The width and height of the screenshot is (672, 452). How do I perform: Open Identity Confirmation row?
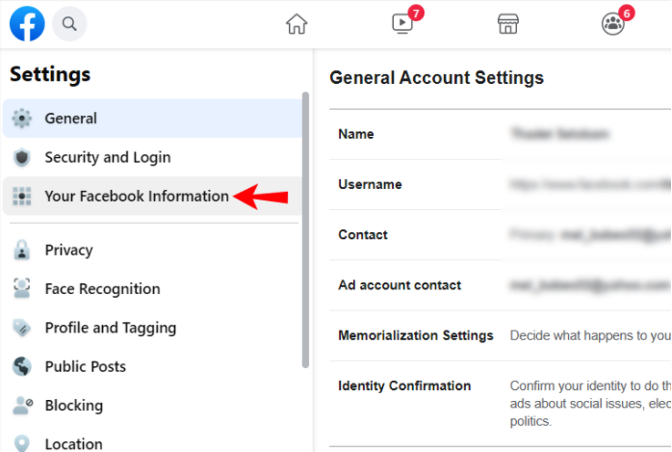500,403
